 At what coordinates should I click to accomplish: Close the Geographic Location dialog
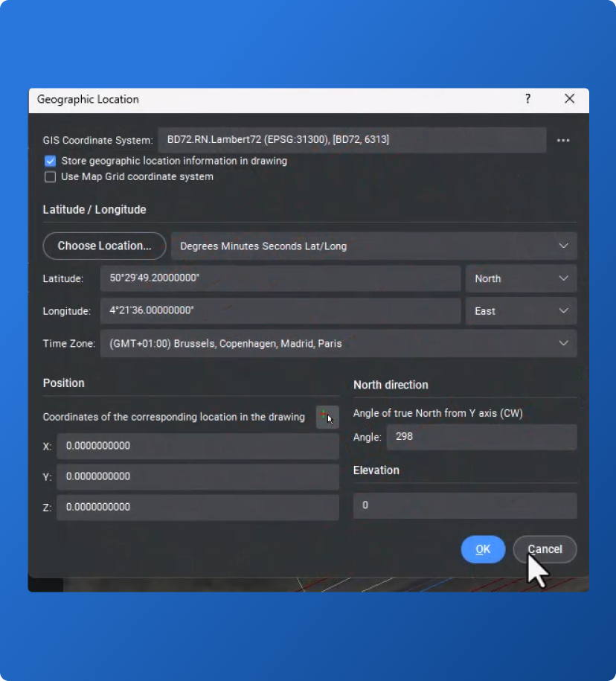[x=570, y=99]
